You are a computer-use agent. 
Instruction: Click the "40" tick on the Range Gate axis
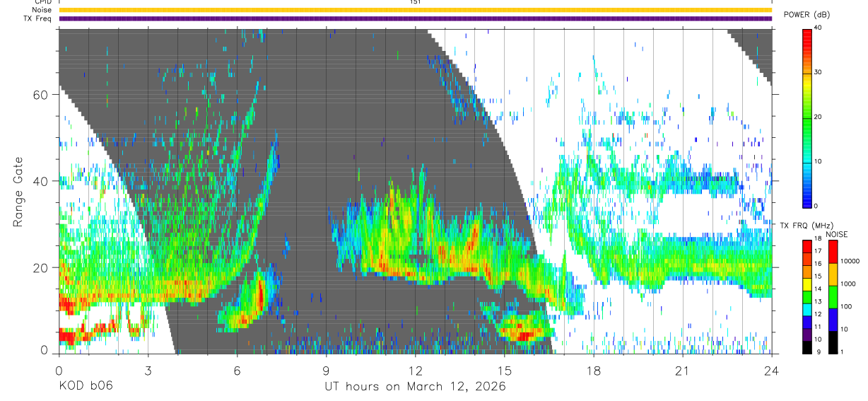(39, 181)
